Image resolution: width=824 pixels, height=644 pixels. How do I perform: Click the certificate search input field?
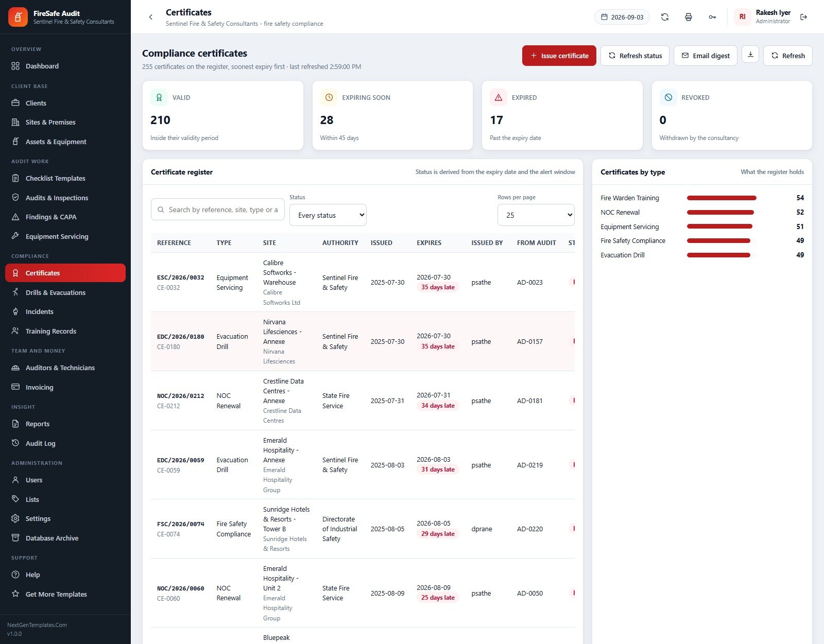[x=218, y=210]
